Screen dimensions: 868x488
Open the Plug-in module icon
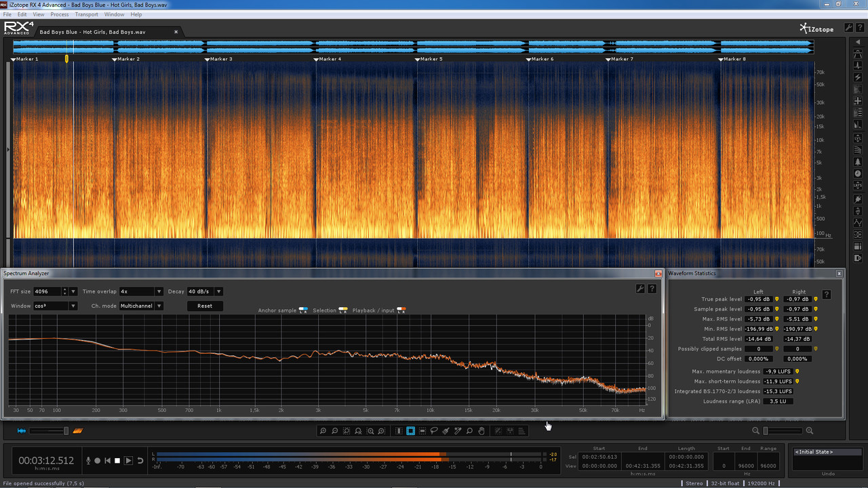point(858,199)
